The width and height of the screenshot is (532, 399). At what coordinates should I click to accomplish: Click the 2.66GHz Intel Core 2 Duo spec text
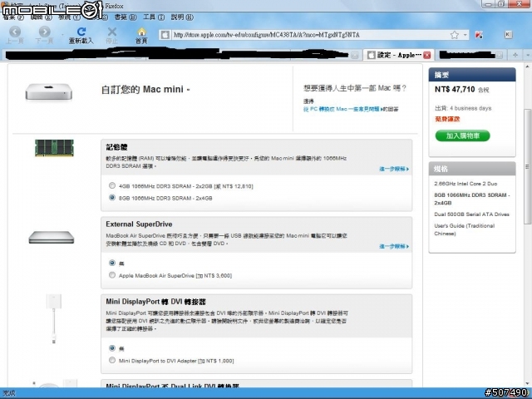coord(465,184)
